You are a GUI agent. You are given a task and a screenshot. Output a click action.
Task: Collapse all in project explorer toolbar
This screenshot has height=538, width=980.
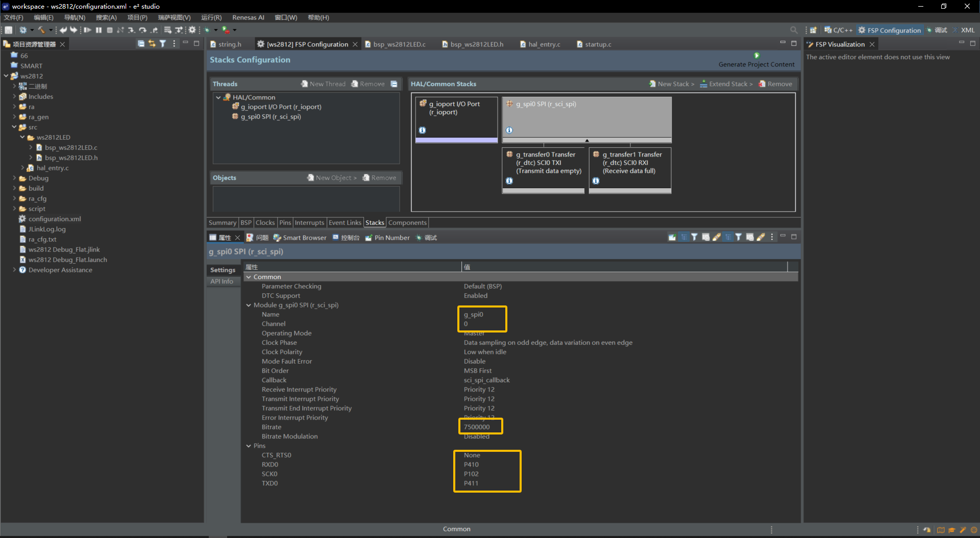click(141, 44)
